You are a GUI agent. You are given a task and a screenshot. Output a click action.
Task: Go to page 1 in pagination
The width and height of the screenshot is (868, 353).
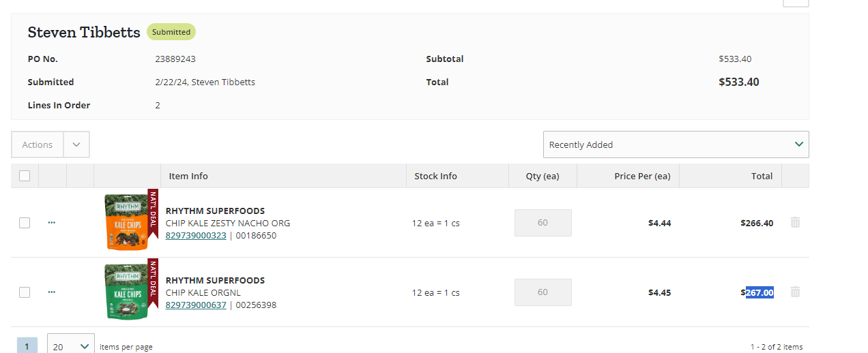27,346
